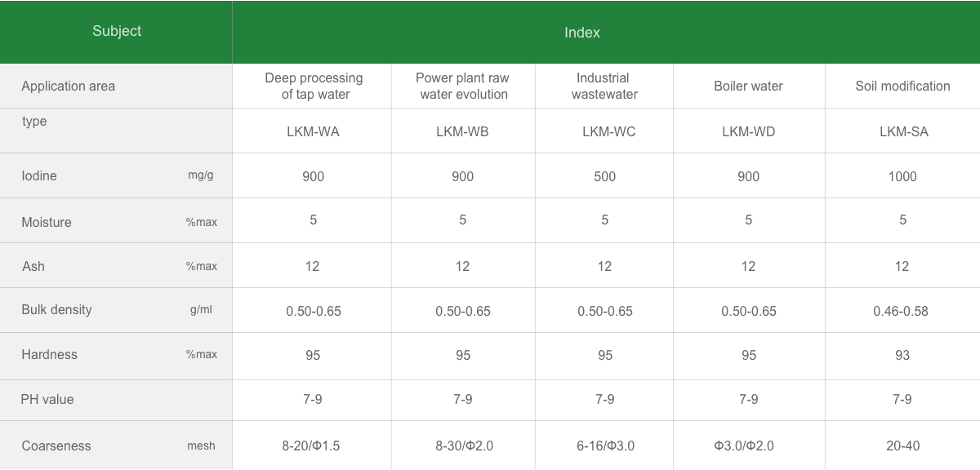Select the 0.46-0.58 bulk density value

click(902, 311)
